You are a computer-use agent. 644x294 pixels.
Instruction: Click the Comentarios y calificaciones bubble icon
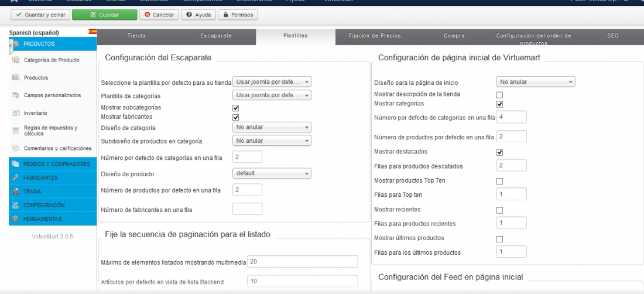[16, 148]
